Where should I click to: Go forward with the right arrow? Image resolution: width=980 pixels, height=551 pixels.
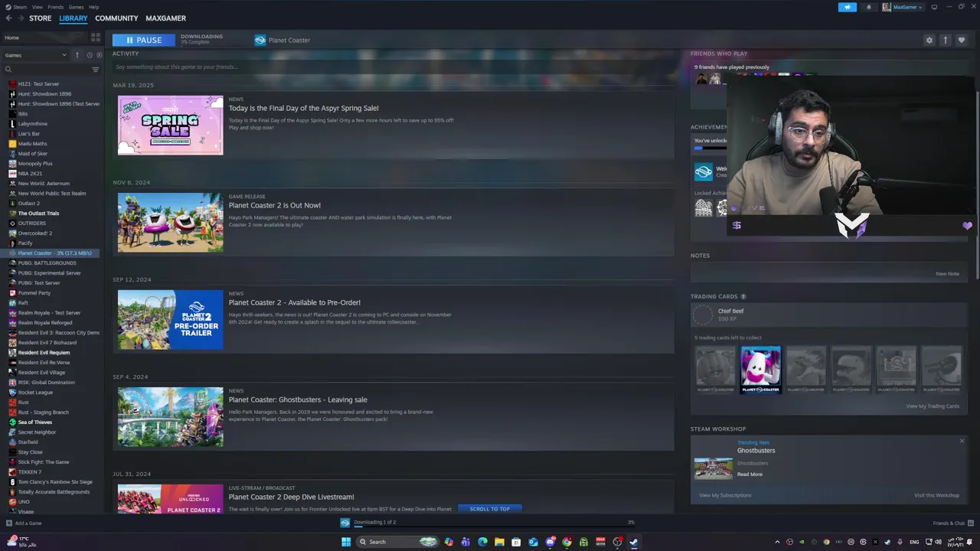pos(20,18)
